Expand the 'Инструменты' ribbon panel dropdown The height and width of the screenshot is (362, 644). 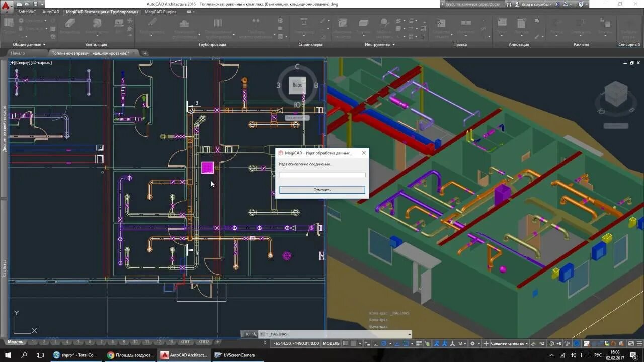[380, 44]
